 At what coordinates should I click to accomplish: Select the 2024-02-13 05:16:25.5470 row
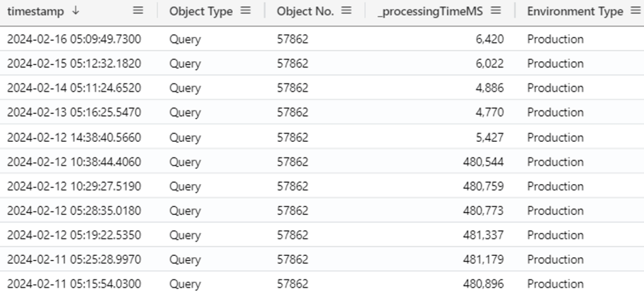pos(74,113)
